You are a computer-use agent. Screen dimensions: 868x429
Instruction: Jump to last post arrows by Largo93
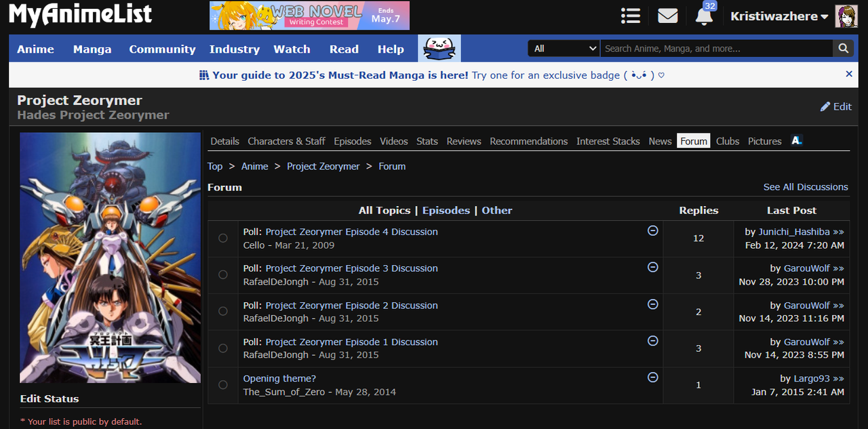[x=839, y=379]
